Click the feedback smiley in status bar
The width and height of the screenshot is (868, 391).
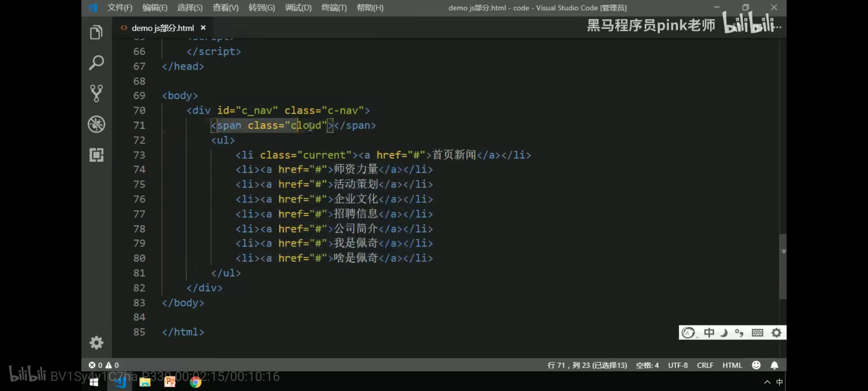point(756,365)
